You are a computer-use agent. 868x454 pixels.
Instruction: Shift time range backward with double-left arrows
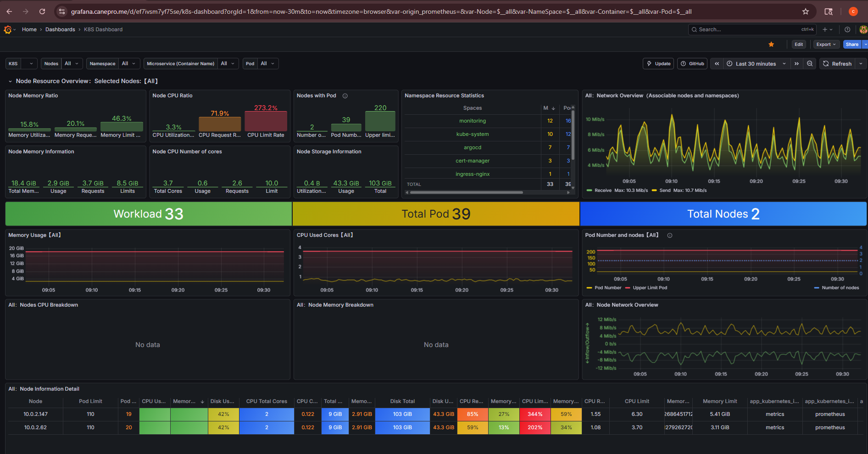[717, 64]
